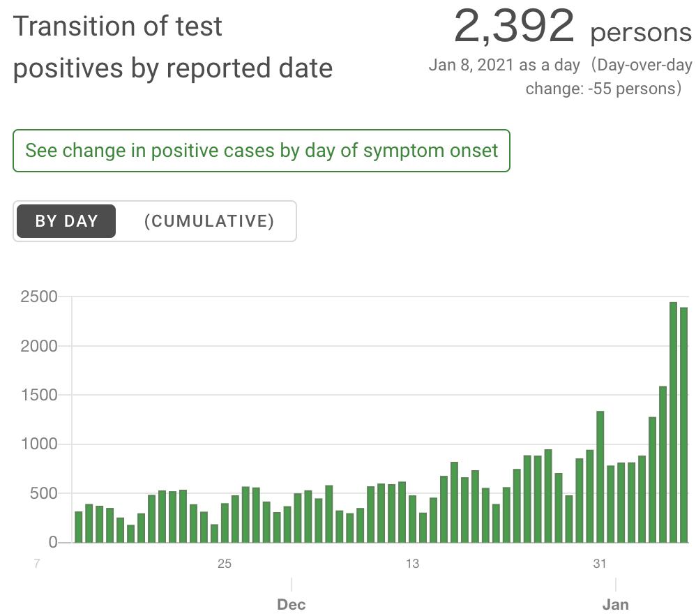The image size is (696, 616).
Task: Click the day-over-day change -55 persons text
Action: pos(603,89)
